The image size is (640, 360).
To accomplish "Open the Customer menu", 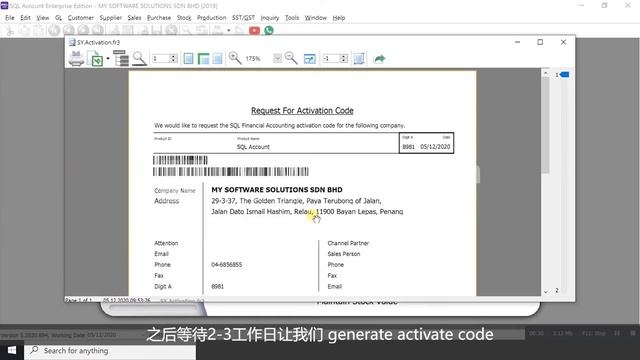I will [80, 18].
